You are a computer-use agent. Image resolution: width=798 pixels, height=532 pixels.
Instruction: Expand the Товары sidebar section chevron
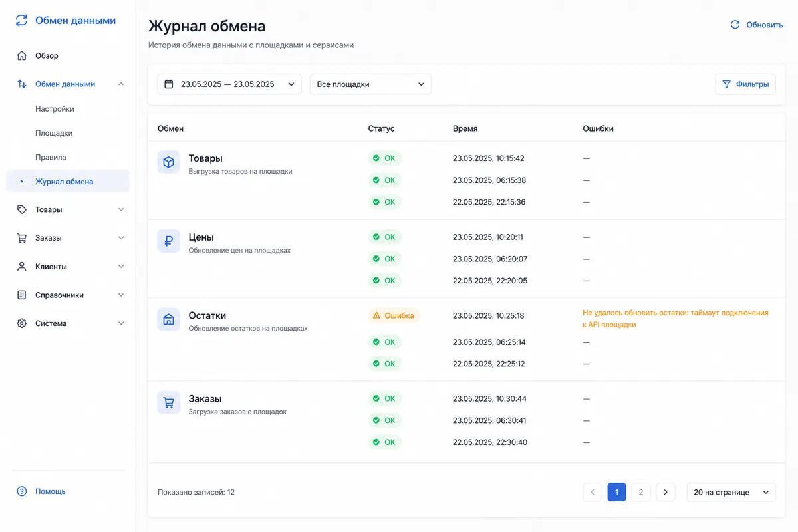[121, 209]
